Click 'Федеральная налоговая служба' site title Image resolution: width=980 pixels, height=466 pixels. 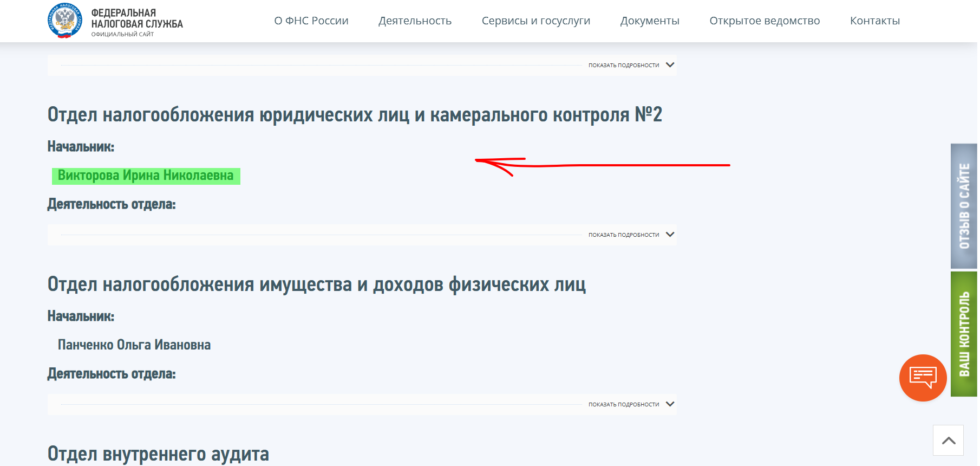[137, 18]
